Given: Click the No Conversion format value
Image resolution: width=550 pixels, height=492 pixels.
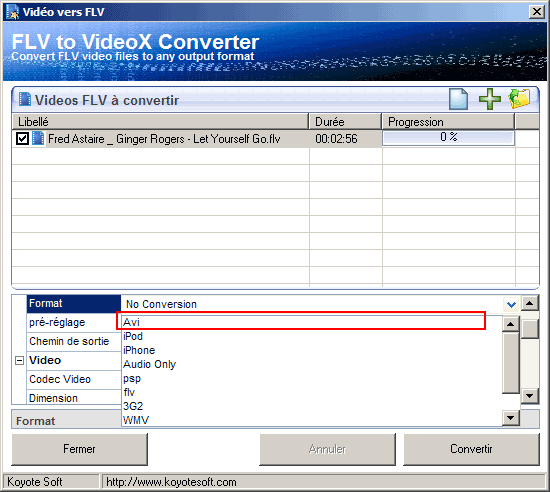Looking at the screenshot, I should (x=161, y=304).
